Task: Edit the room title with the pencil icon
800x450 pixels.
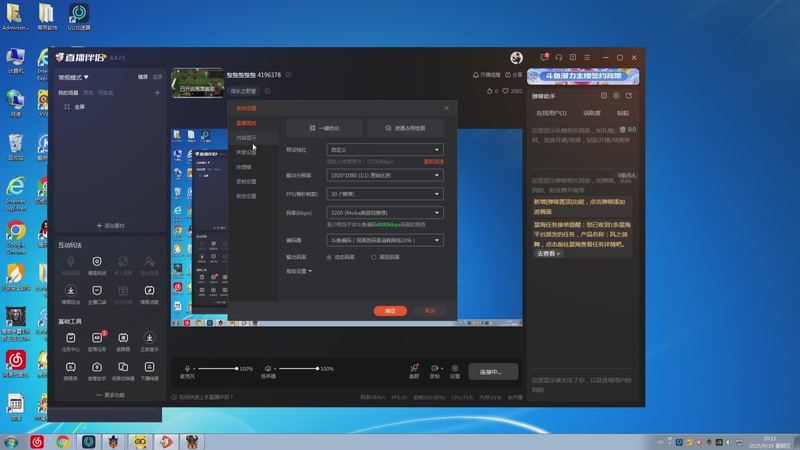Action: click(288, 75)
